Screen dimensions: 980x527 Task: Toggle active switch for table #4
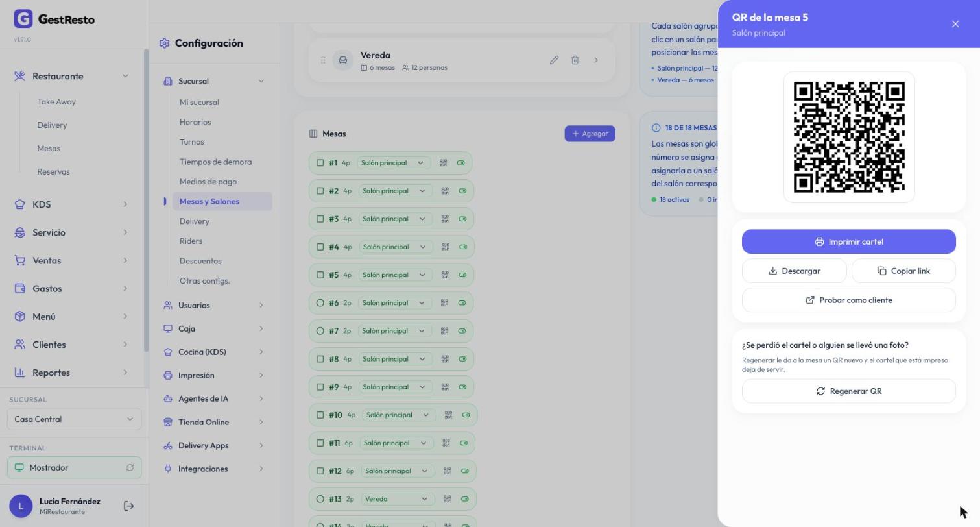point(463,247)
